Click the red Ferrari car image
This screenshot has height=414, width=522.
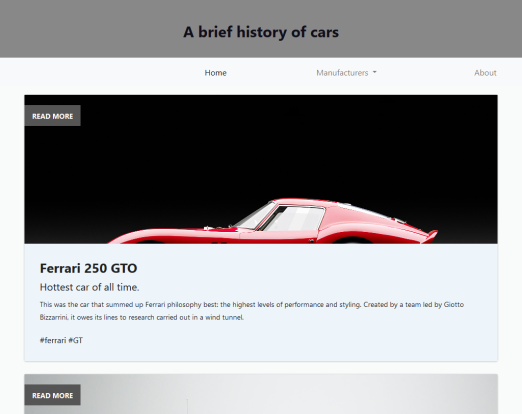pyautogui.click(x=273, y=221)
